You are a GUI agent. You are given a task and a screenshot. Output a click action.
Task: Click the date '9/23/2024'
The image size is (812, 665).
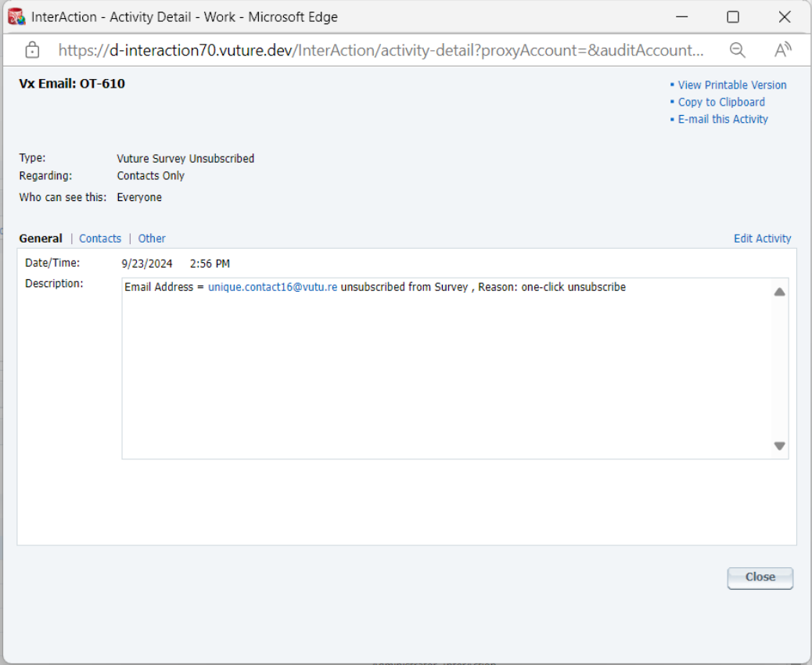147,264
